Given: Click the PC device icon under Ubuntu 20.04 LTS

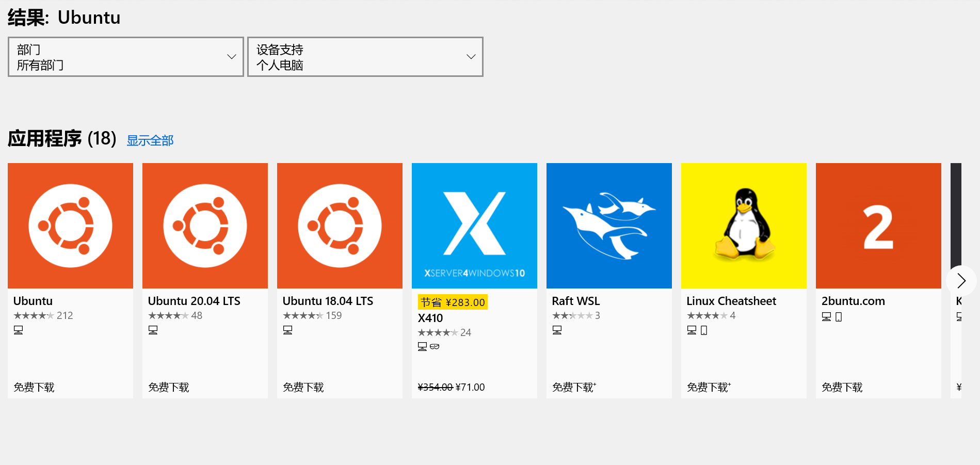Looking at the screenshot, I should [x=153, y=330].
